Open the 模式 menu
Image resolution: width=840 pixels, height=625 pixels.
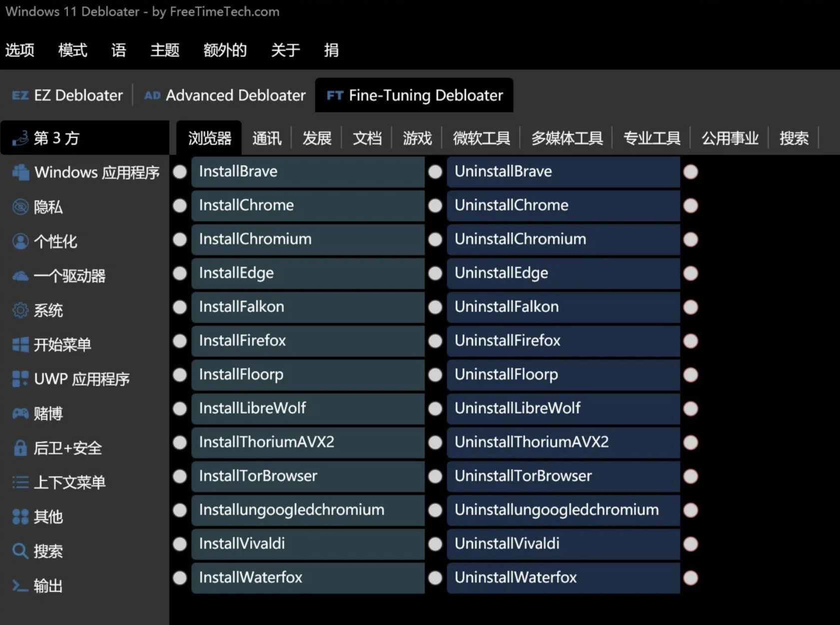coord(73,50)
